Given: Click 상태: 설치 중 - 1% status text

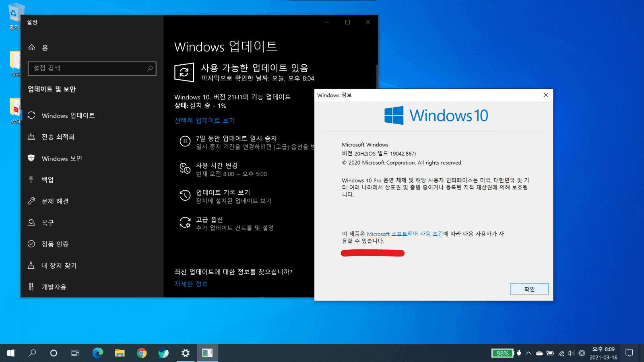Looking at the screenshot, I should coord(200,106).
